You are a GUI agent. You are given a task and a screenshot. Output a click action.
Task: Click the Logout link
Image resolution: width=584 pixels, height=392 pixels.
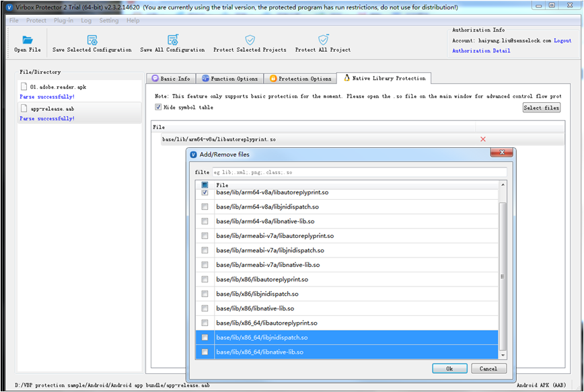(x=562, y=40)
